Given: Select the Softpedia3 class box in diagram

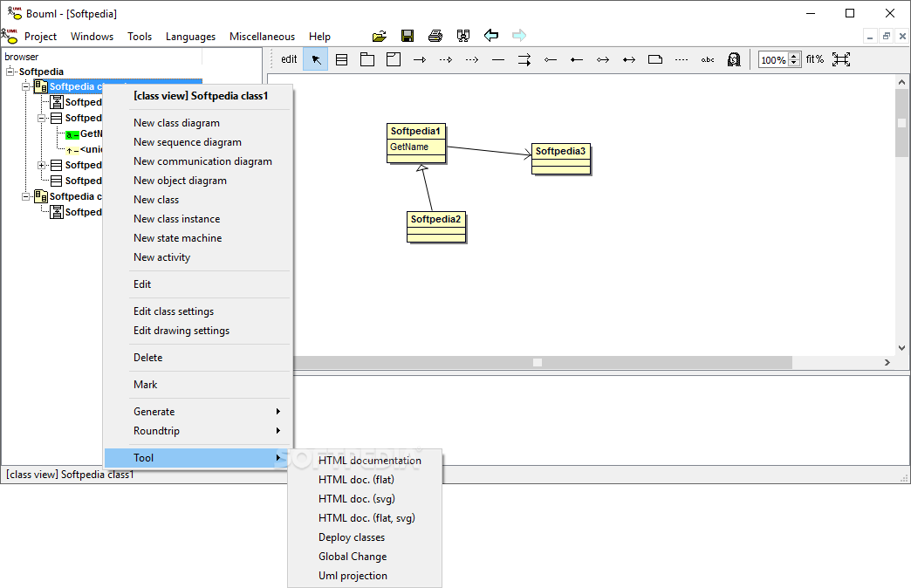Looking at the screenshot, I should click(x=561, y=159).
